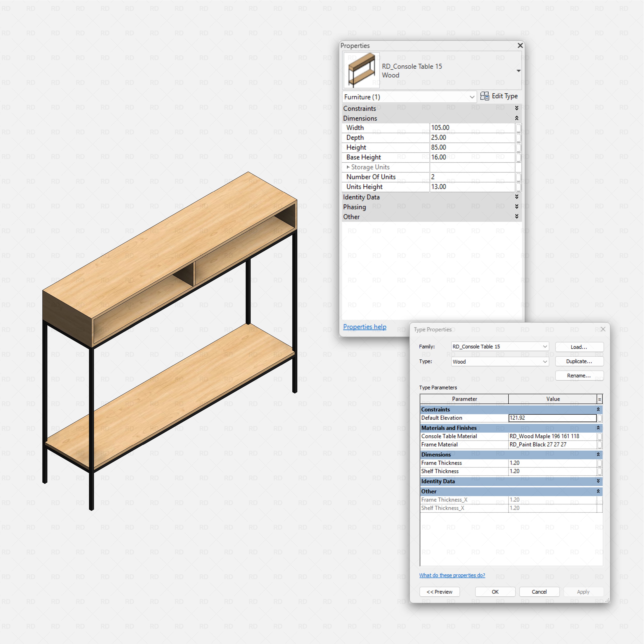Click Duplicate to create a new type
Screen dimensions: 644x644
click(579, 361)
